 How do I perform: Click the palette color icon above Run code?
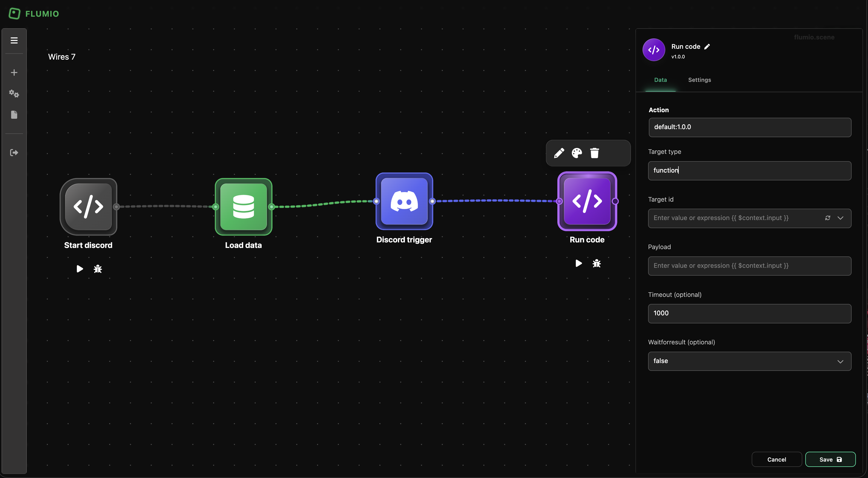click(x=577, y=153)
